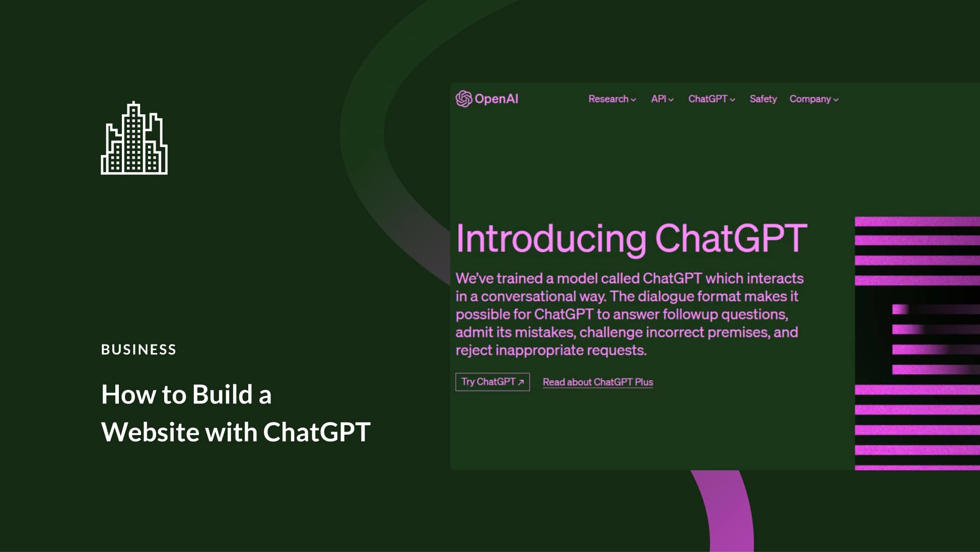Click the OpenAI logo icon
Viewport: 980px width, 552px height.
coord(462,98)
